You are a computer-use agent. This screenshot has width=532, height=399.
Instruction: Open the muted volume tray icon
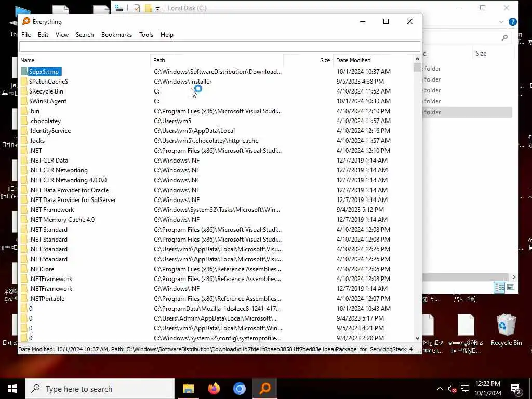click(x=452, y=389)
